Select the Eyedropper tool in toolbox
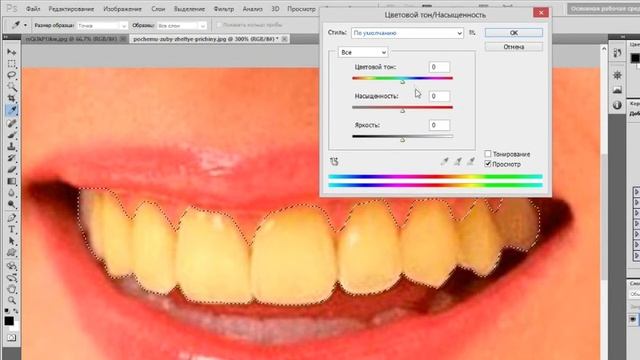The image size is (640, 360). [11, 110]
